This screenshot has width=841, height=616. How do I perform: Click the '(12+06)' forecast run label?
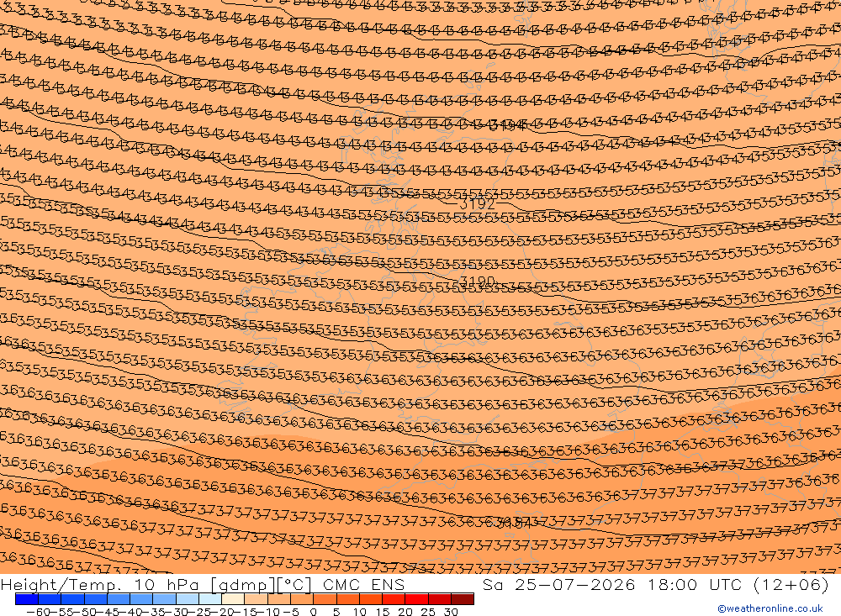[791, 584]
